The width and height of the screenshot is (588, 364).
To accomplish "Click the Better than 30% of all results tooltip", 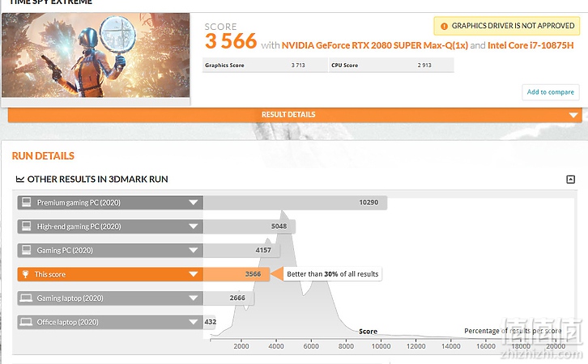I will pyautogui.click(x=332, y=274).
